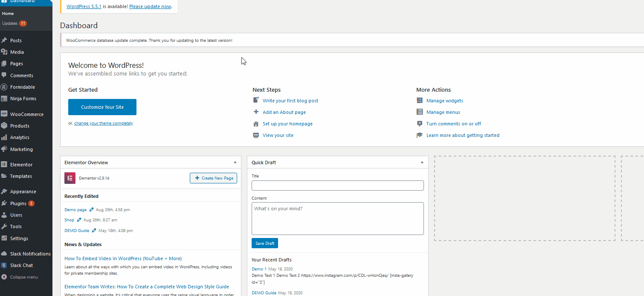Open the Demo page recently edited link
The image size is (644, 296).
(x=75, y=210)
